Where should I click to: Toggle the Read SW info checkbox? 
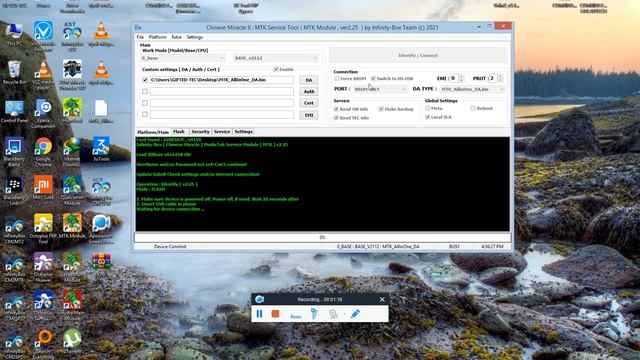click(336, 109)
